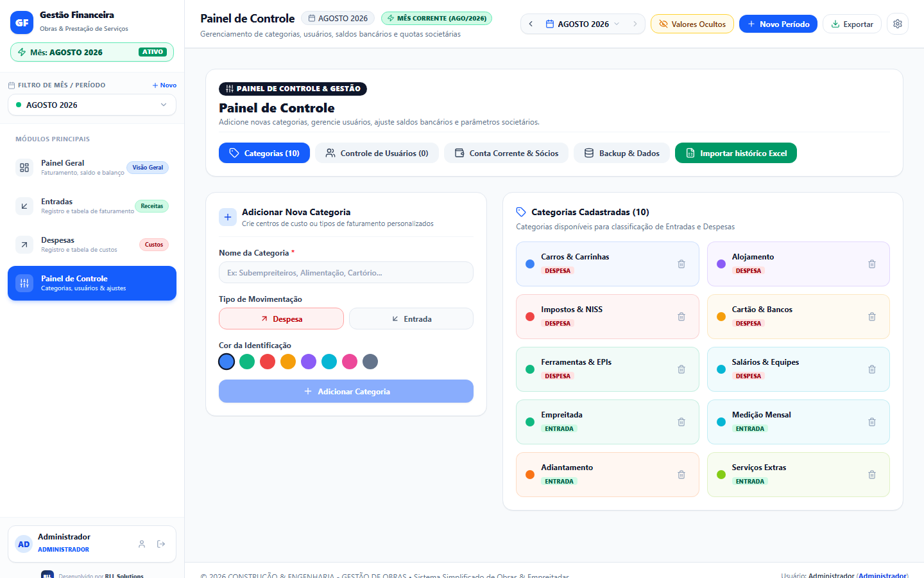Open Conta Corrente & Sócios tab

pos(506,153)
